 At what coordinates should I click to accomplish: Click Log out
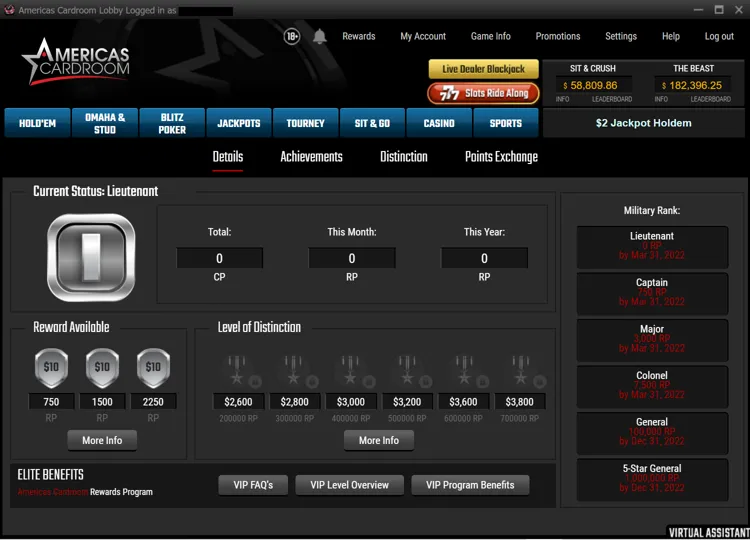tap(719, 36)
